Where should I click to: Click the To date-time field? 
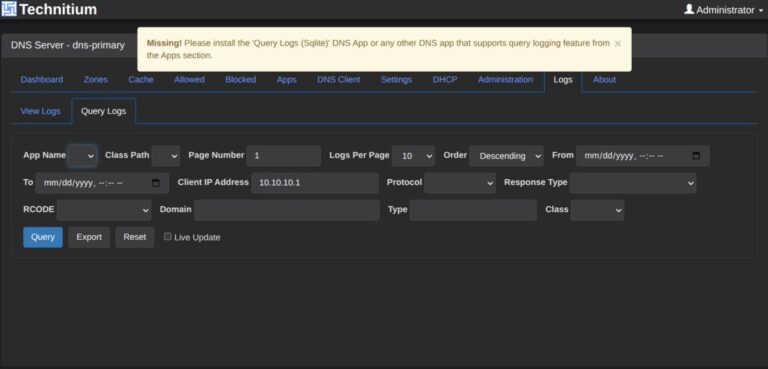[102, 183]
